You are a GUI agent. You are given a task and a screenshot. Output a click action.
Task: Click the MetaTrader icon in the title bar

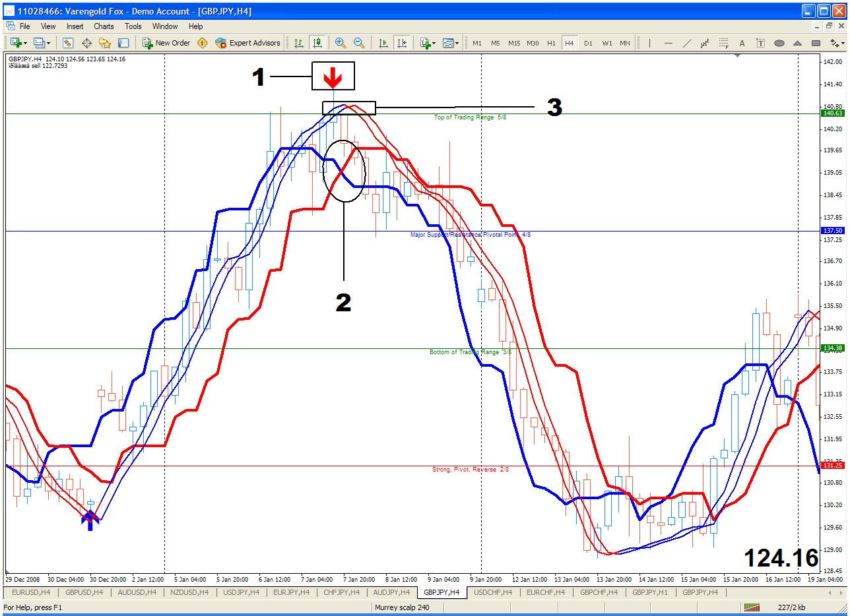[9, 11]
